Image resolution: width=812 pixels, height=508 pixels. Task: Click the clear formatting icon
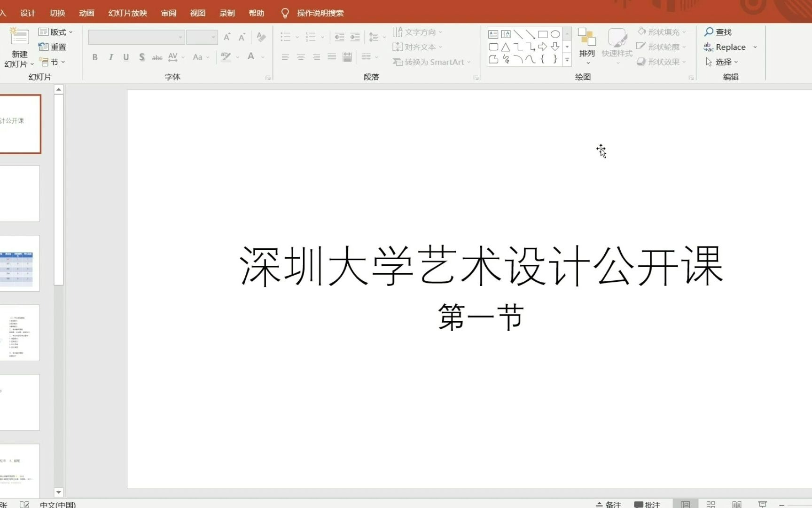[261, 37]
